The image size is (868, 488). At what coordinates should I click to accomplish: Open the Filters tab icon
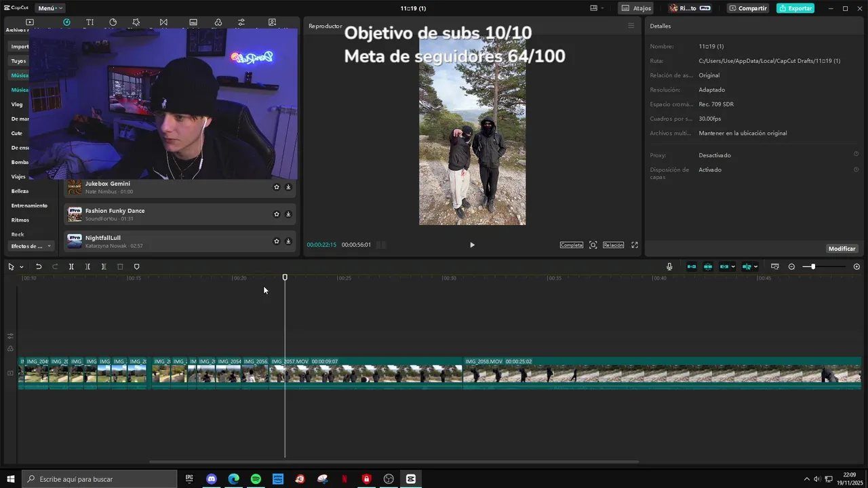(217, 22)
